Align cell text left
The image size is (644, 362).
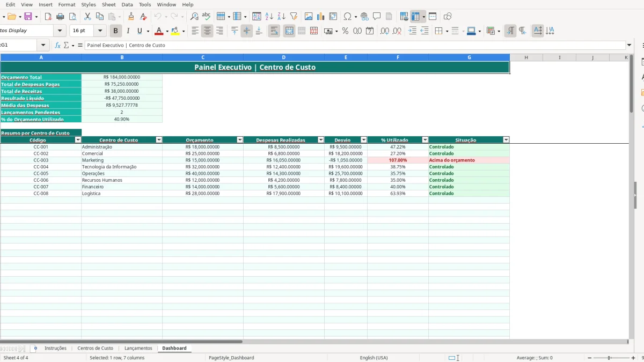point(195,31)
